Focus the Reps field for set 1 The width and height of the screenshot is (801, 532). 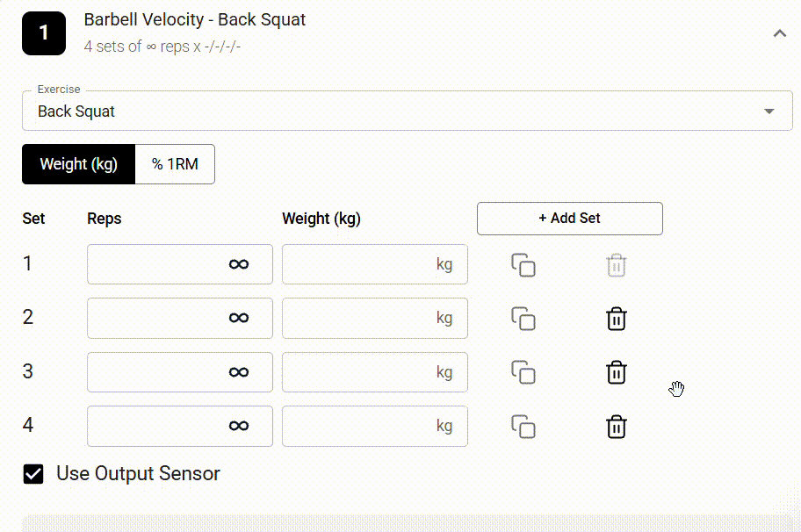[x=180, y=264]
